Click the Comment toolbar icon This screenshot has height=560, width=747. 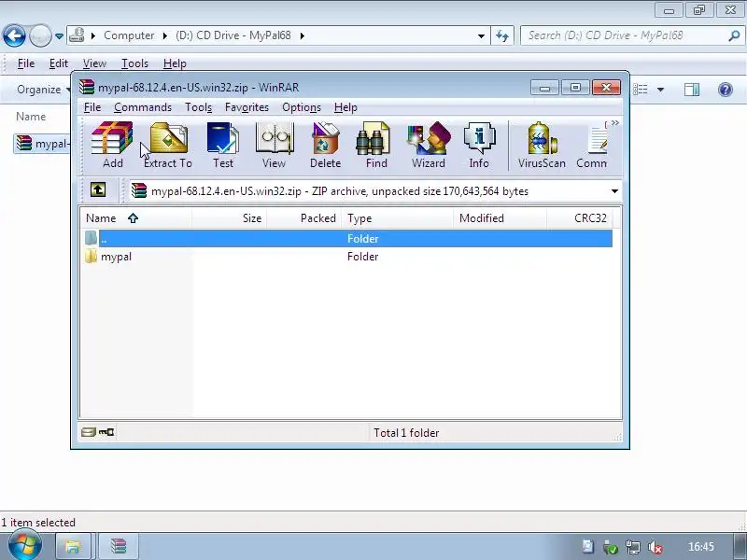(x=592, y=145)
